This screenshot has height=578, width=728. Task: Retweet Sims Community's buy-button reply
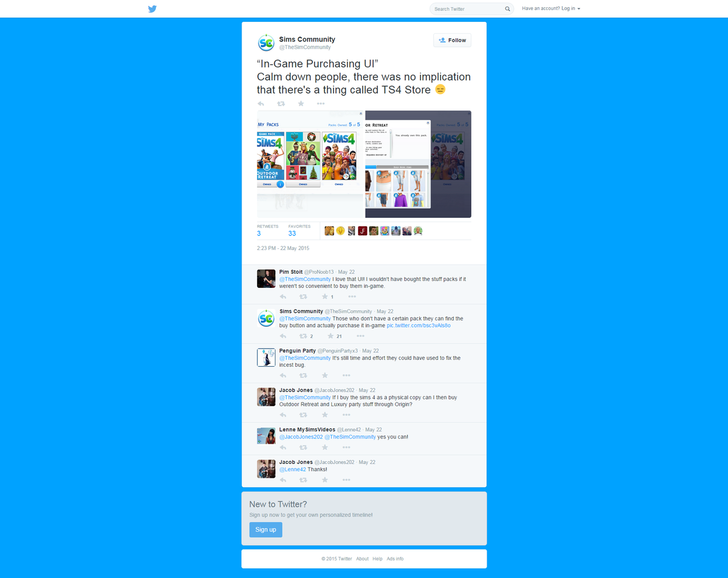tap(303, 336)
